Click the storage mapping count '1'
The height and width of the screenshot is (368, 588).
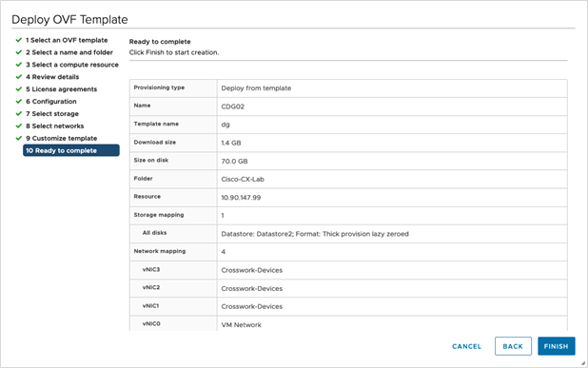pos(223,216)
